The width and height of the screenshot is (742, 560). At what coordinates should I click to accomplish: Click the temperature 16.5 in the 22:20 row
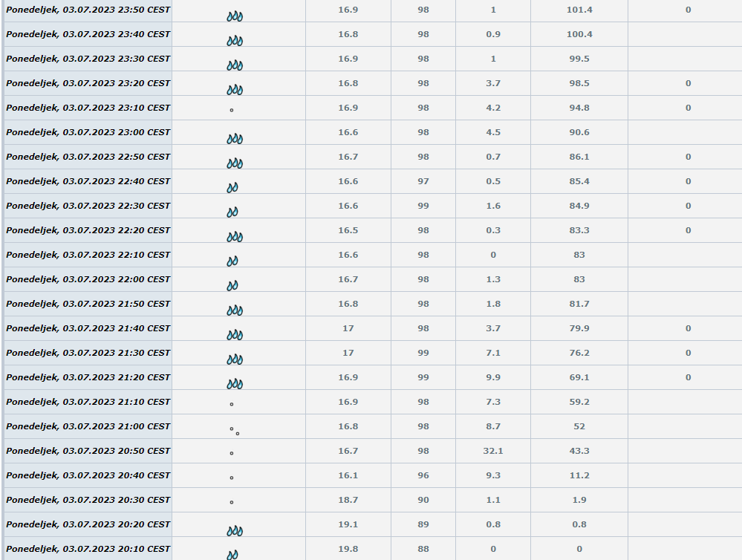(348, 230)
